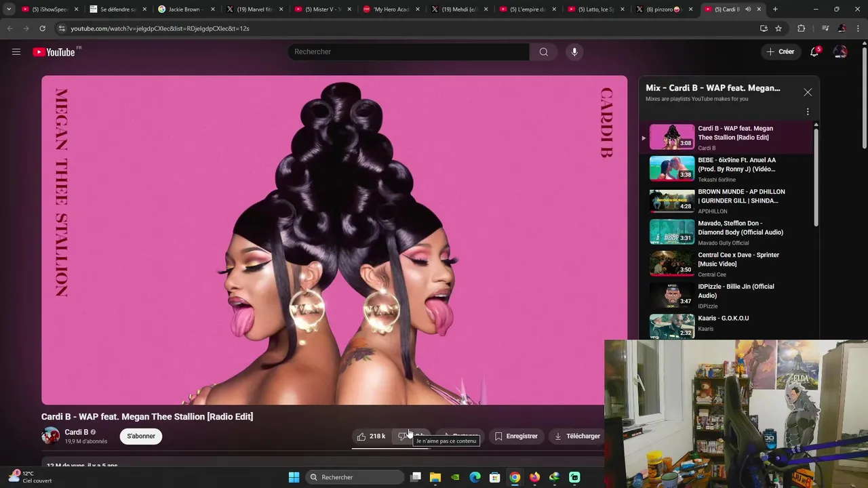Image resolution: width=868 pixels, height=488 pixels.
Task: Play IDPizzle - Billie Jin video
Action: click(x=726, y=296)
